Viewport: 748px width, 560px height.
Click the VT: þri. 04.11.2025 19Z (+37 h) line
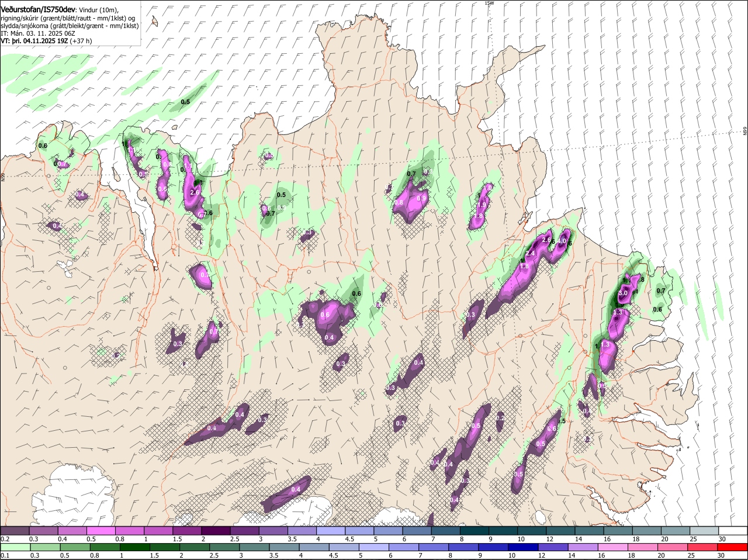coord(46,41)
